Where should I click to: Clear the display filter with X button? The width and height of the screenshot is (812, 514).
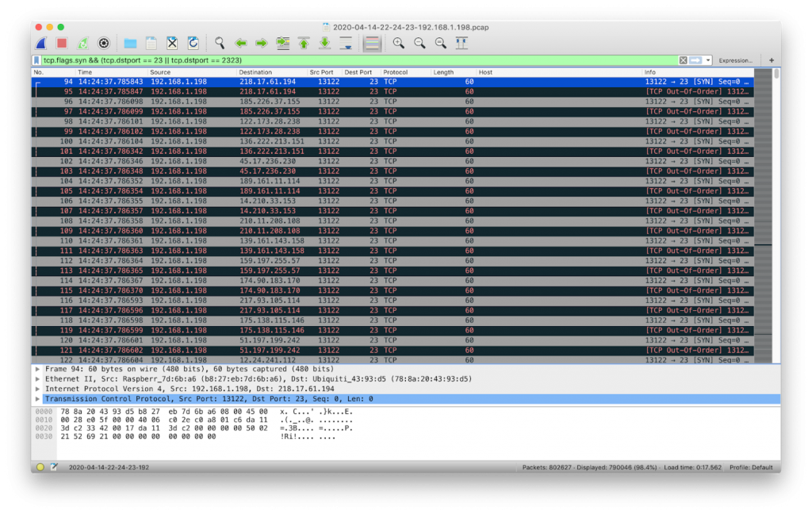683,60
